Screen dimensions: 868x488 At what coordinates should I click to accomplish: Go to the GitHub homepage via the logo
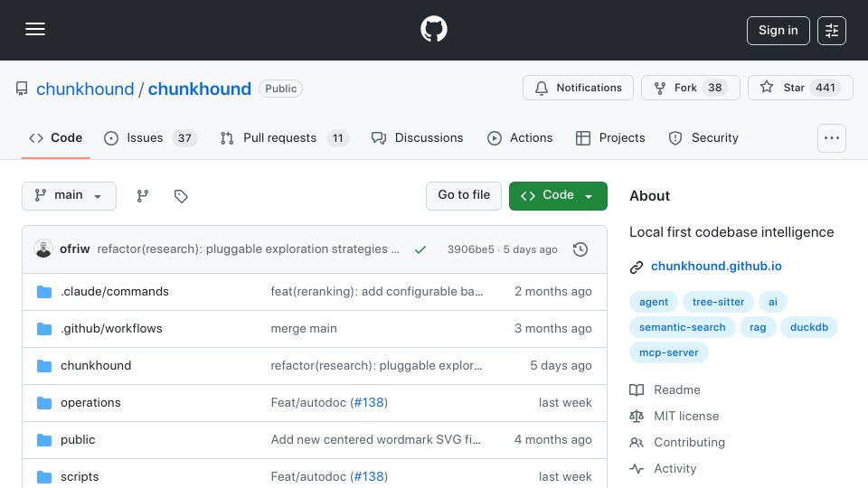[x=433, y=29]
